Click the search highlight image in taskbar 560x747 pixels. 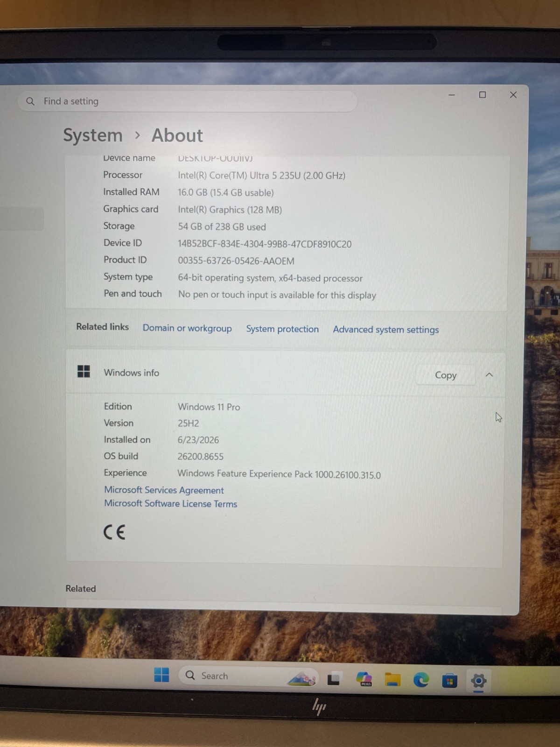click(x=302, y=678)
